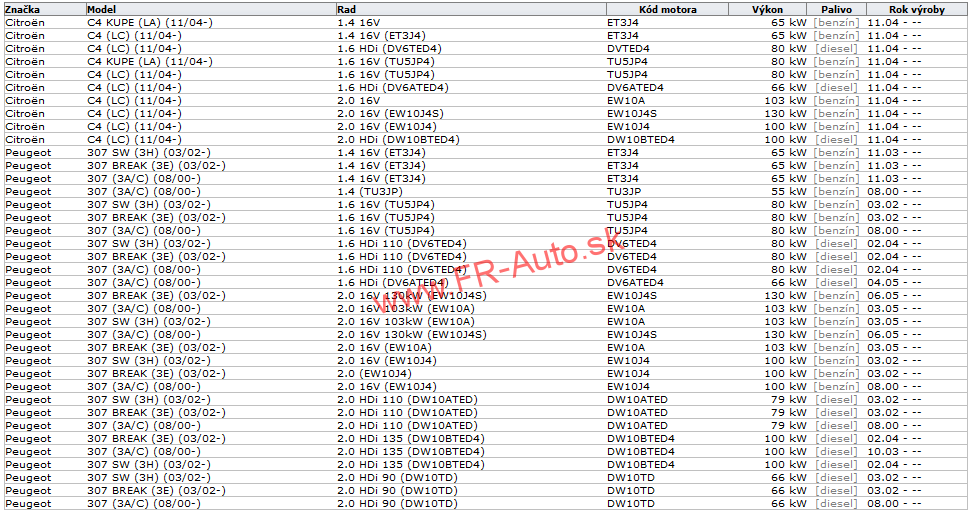
Task: Click the Palivo column header
Action: pos(836,9)
